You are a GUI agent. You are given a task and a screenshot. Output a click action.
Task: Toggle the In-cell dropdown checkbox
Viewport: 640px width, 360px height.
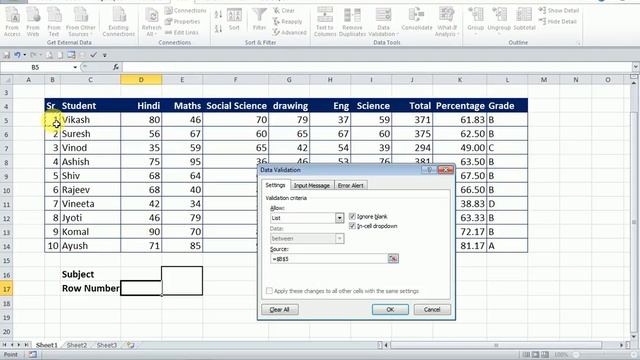click(352, 226)
